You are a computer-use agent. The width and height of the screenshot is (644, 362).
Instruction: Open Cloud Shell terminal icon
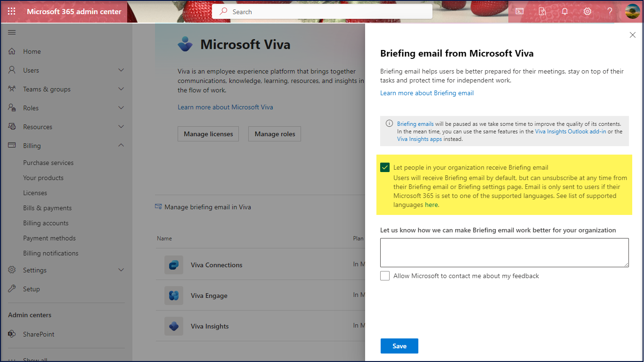coord(520,11)
